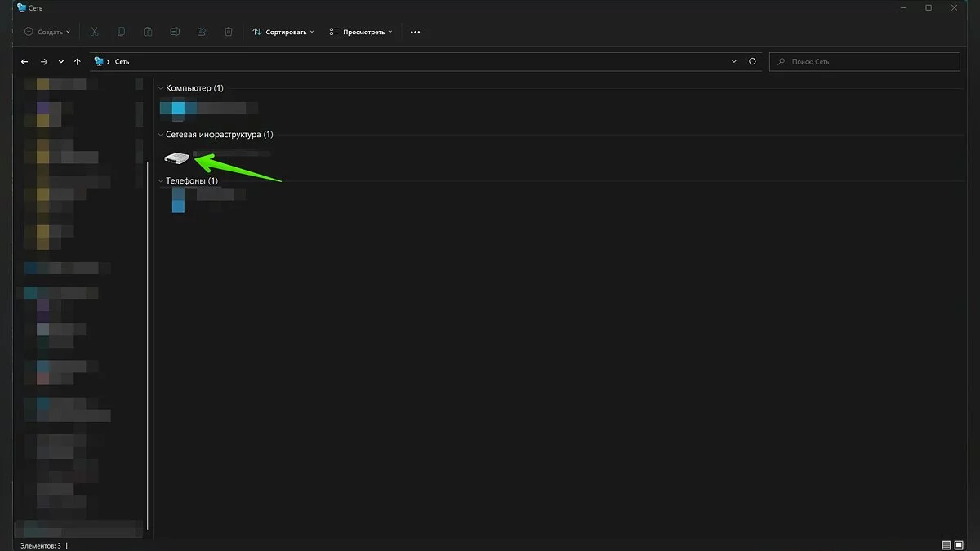Select the Cut scissors icon

pyautogui.click(x=94, y=32)
